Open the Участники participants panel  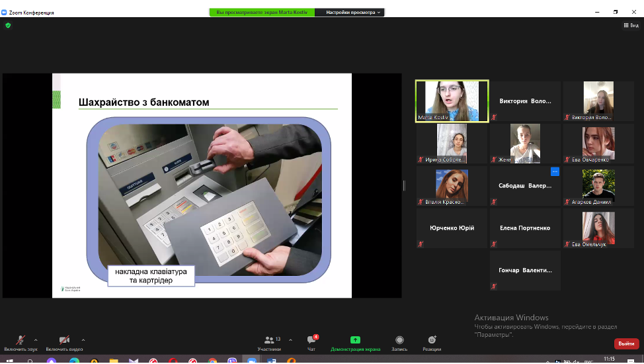269,340
